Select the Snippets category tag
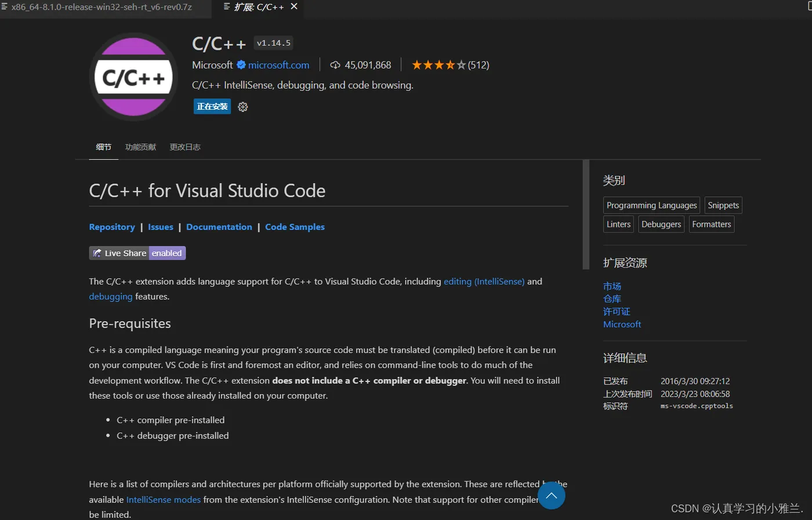The height and width of the screenshot is (520, 812). point(723,205)
